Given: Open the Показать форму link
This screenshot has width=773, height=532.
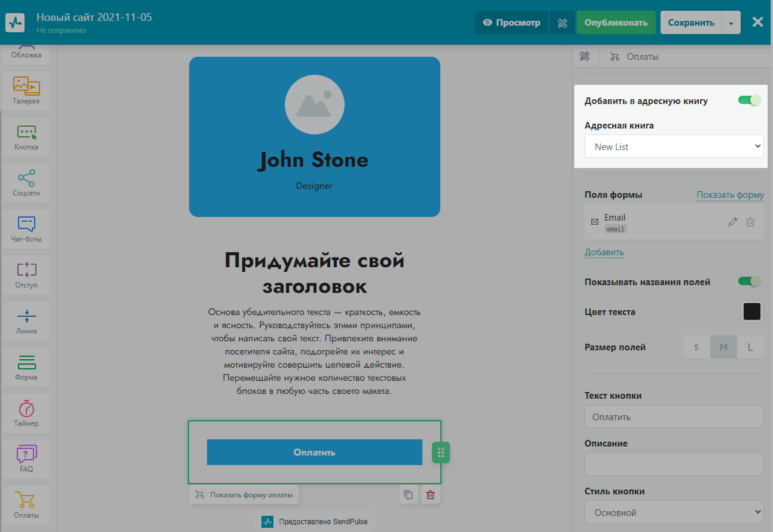Looking at the screenshot, I should [x=731, y=195].
